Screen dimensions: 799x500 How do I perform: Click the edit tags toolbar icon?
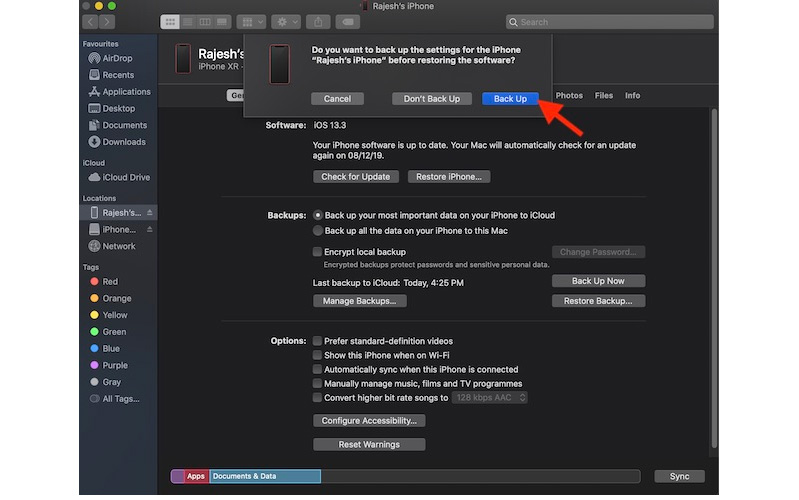point(348,21)
